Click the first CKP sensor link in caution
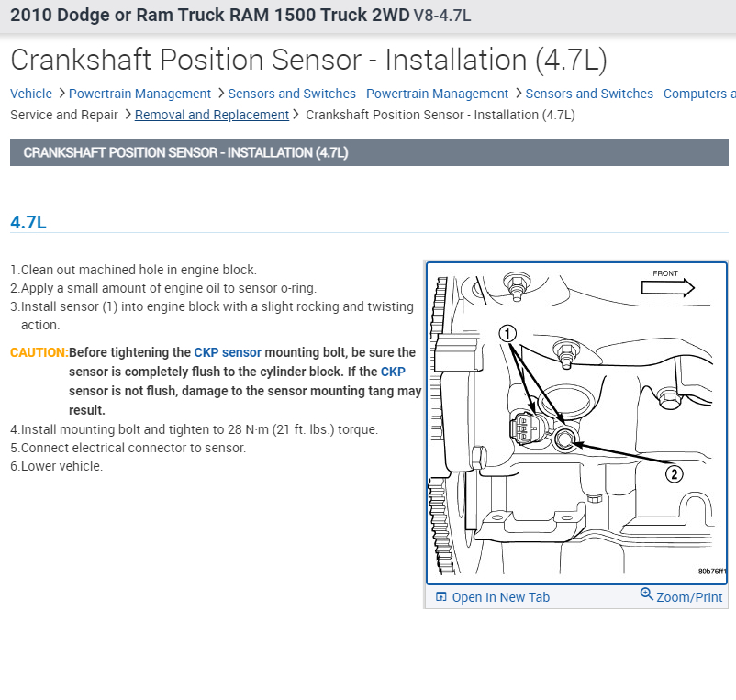Screen dimensions: 736x700 pyautogui.click(x=228, y=352)
